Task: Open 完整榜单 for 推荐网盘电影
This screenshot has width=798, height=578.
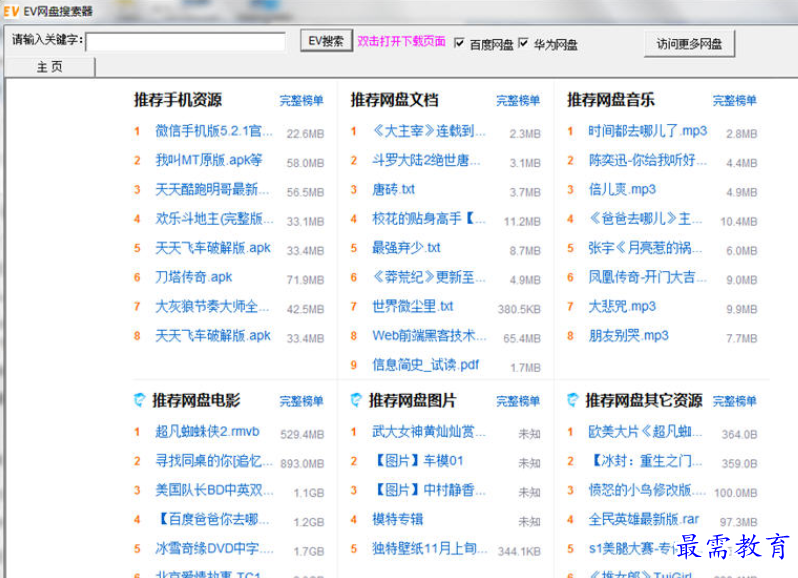Action: [301, 401]
